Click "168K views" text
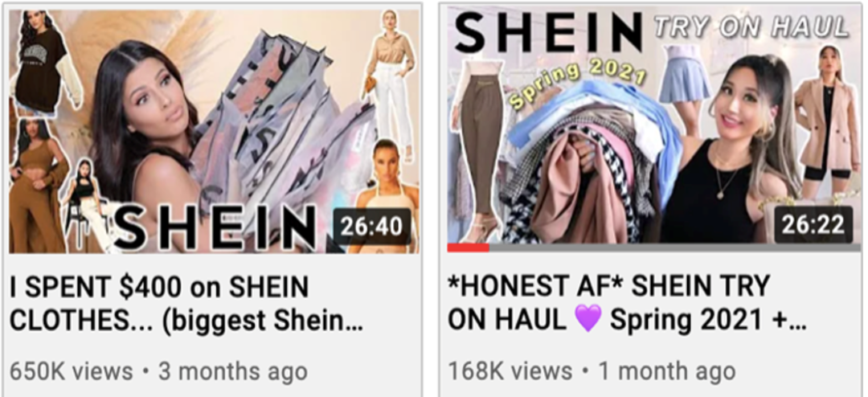Screen dimensions: 868x397 pos(510,371)
